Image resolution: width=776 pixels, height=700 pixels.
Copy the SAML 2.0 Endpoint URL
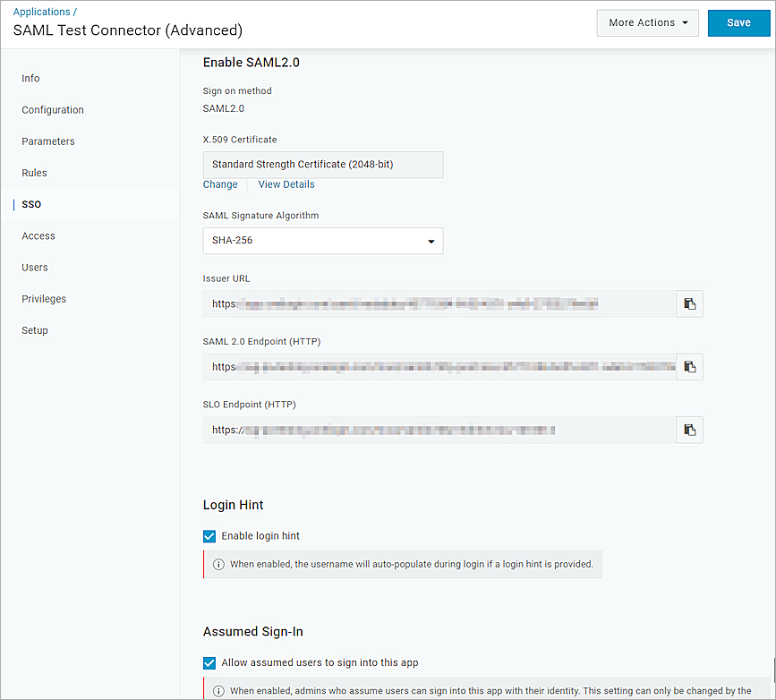point(689,366)
